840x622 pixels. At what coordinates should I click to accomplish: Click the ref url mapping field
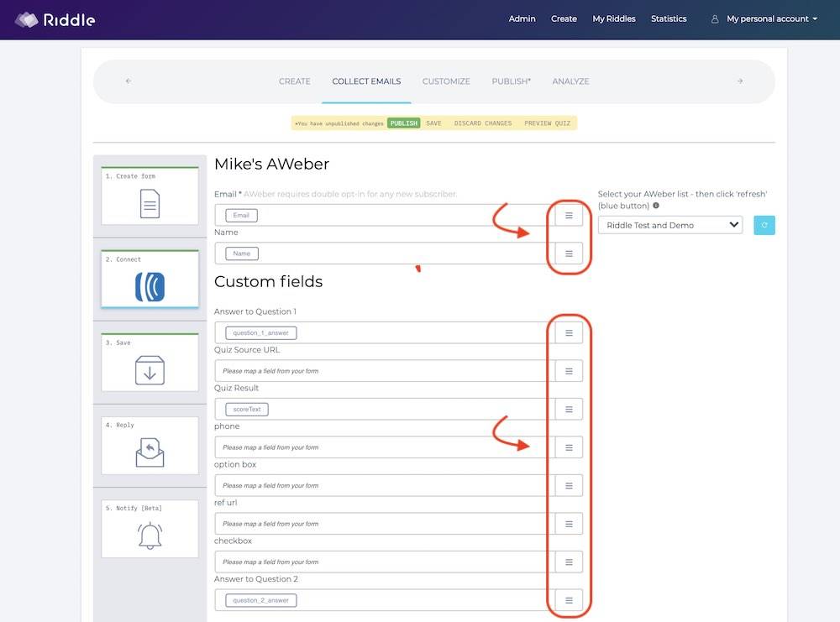[384, 524]
